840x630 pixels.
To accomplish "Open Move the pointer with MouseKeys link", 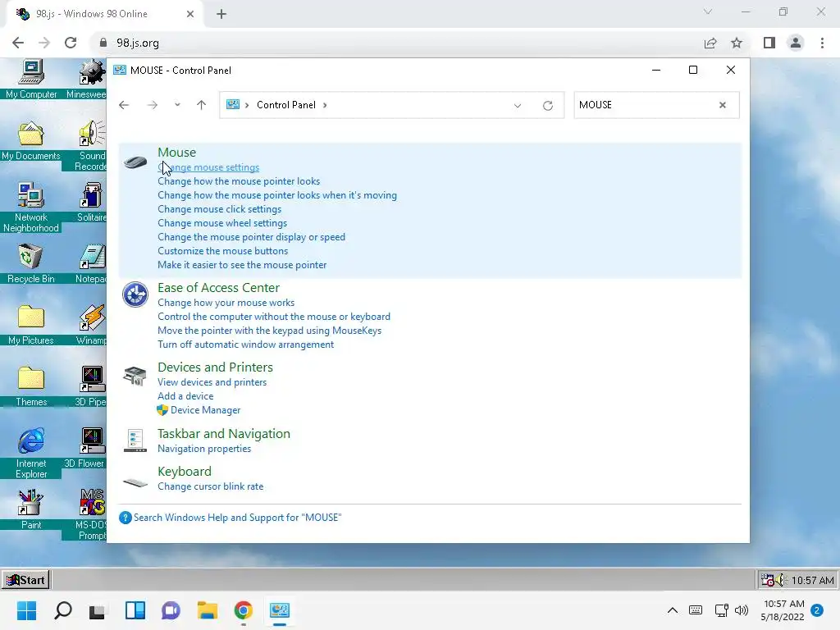I will click(x=269, y=331).
